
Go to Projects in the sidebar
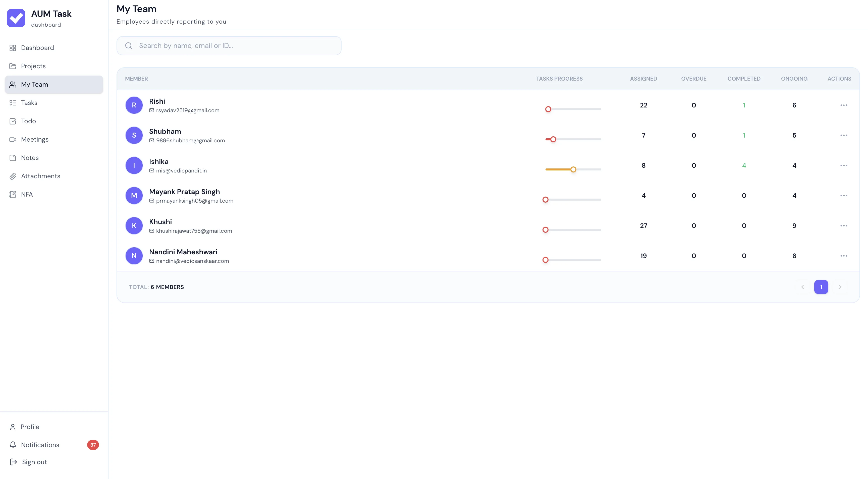point(54,66)
